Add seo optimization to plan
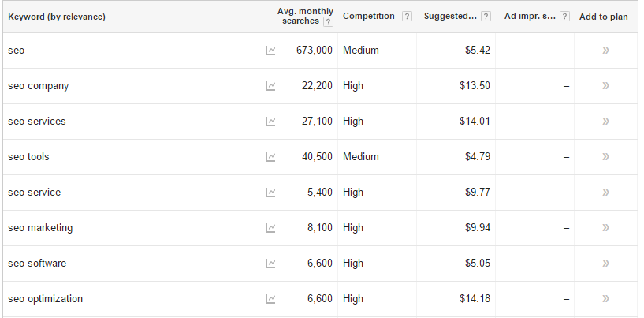644x318 pixels. 606,298
